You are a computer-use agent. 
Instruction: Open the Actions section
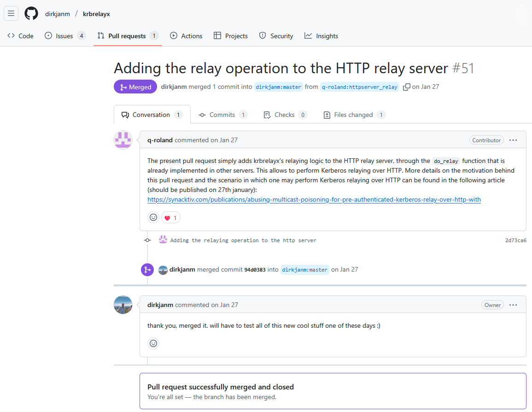pos(186,36)
